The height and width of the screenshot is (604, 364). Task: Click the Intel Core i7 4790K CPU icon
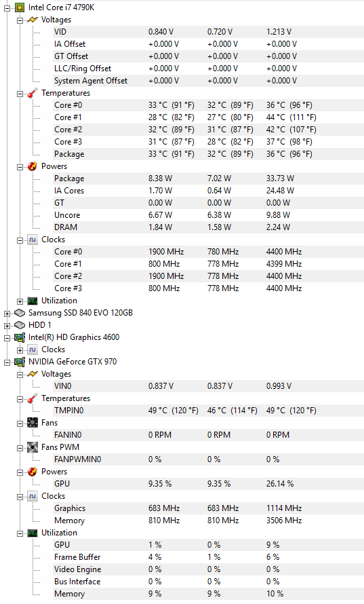pyautogui.click(x=20, y=7)
